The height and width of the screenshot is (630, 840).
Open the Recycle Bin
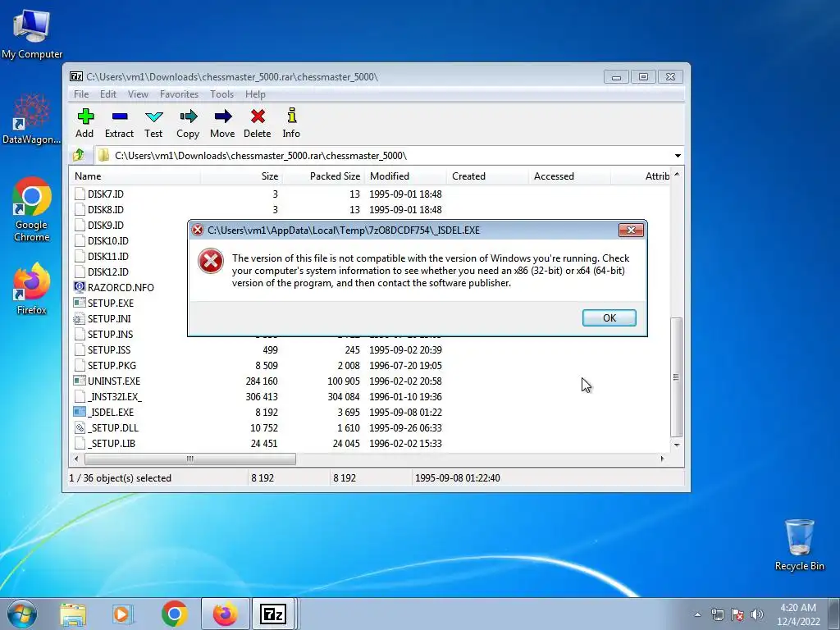click(x=799, y=545)
